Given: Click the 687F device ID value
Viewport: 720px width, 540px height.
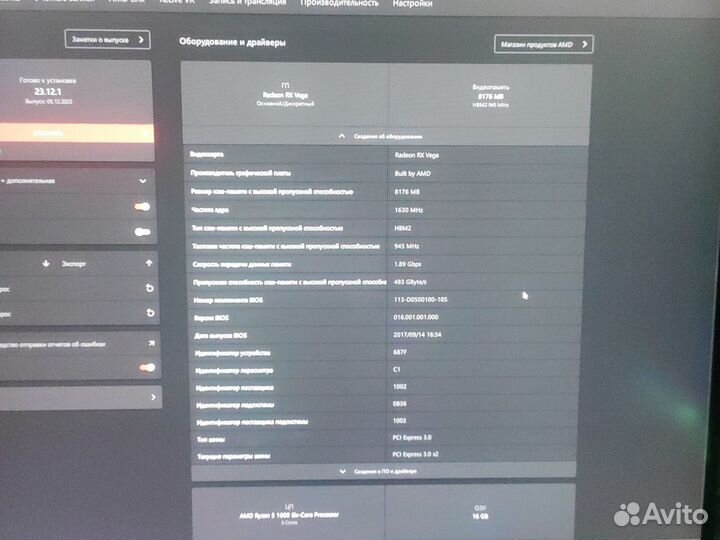Looking at the screenshot, I should (399, 352).
